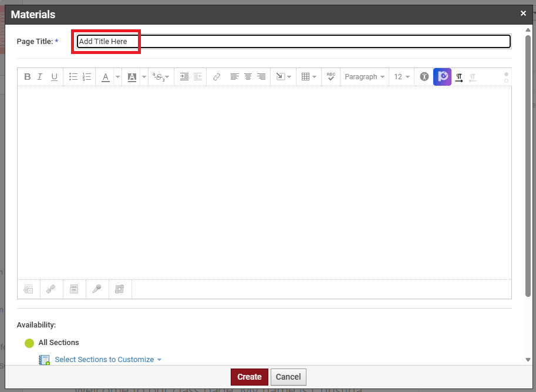Screen dimensions: 536x392
Task: Expand the Paragraph format dropdown
Action: tap(365, 77)
